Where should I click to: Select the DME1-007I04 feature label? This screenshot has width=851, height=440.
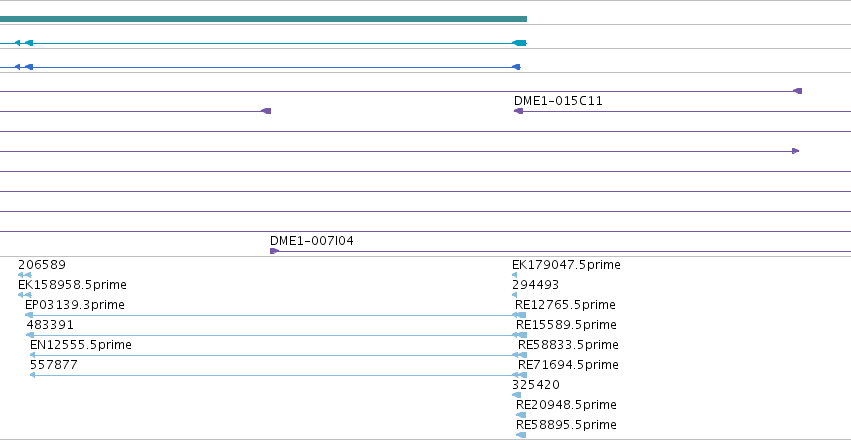(x=312, y=241)
